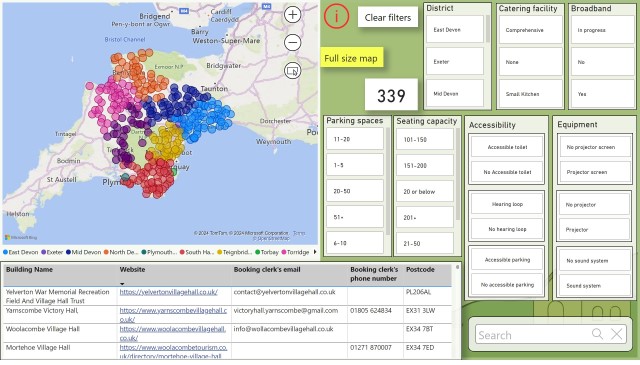Filter by Accessible parking
Image resolution: width=640 pixels, height=365 pixels.
(507, 259)
